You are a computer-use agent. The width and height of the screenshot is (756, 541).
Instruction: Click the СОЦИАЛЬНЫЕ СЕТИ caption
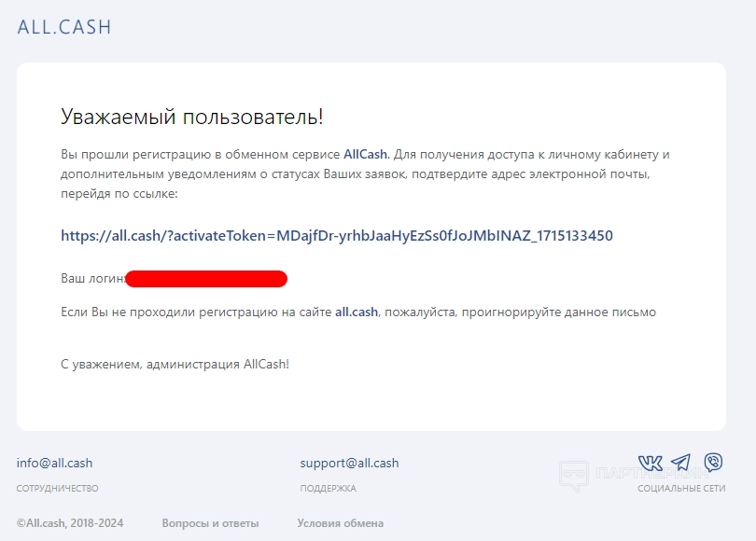click(x=681, y=489)
